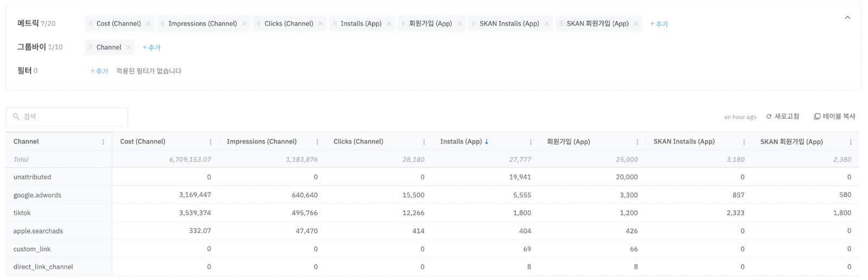Click the 검색 search field

click(x=71, y=117)
